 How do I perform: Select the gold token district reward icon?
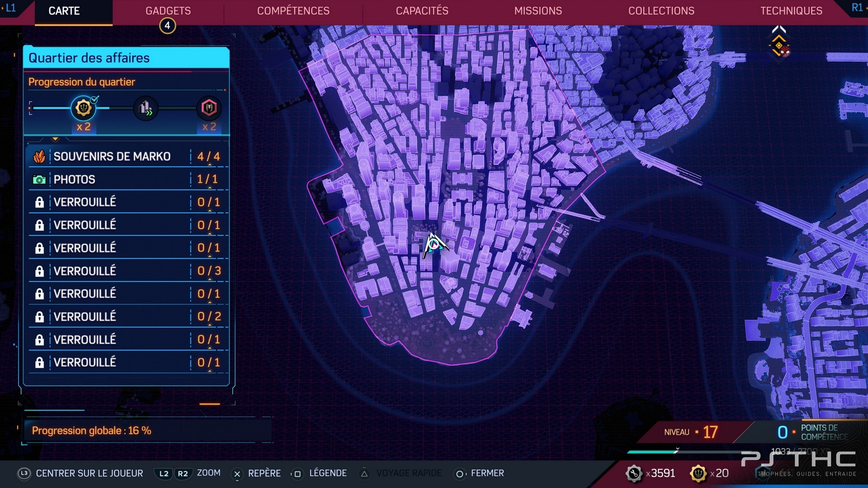(x=84, y=108)
